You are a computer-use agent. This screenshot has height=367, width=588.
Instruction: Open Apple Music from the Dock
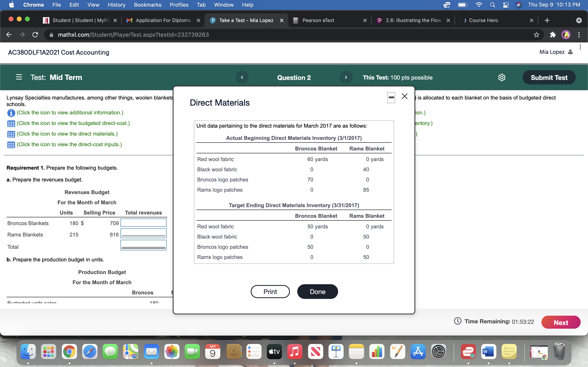tap(295, 351)
